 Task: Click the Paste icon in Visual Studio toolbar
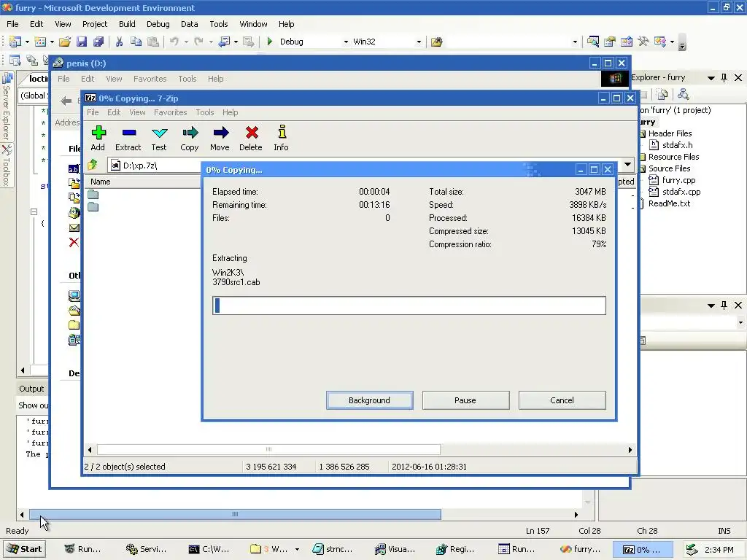click(153, 42)
